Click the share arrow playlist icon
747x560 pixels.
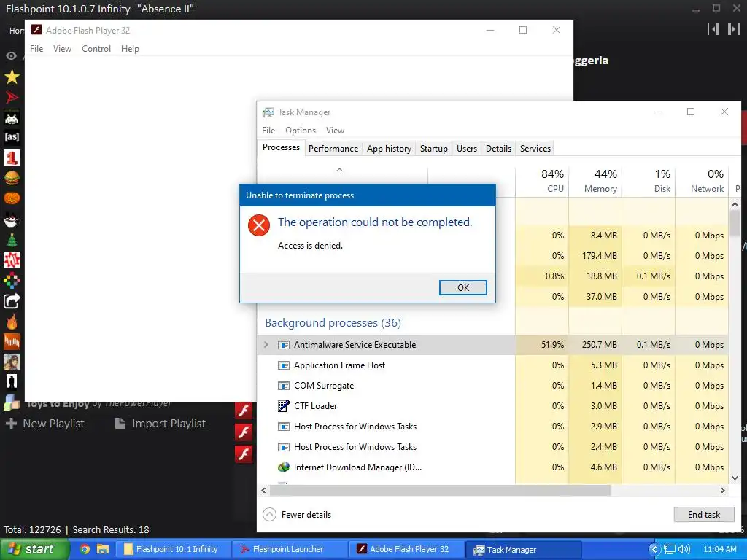[12, 301]
